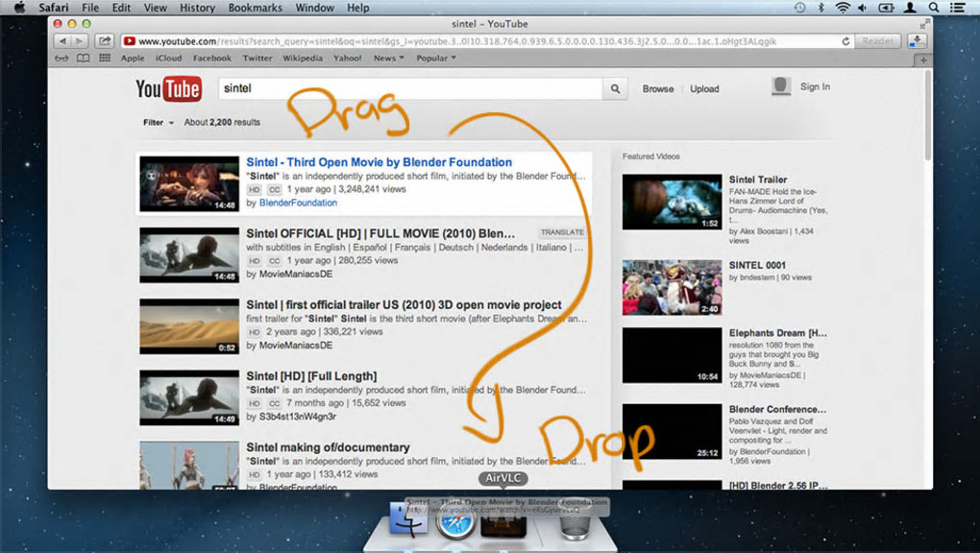The image size is (980, 553).
Task: Open the Upload link
Action: click(x=704, y=88)
